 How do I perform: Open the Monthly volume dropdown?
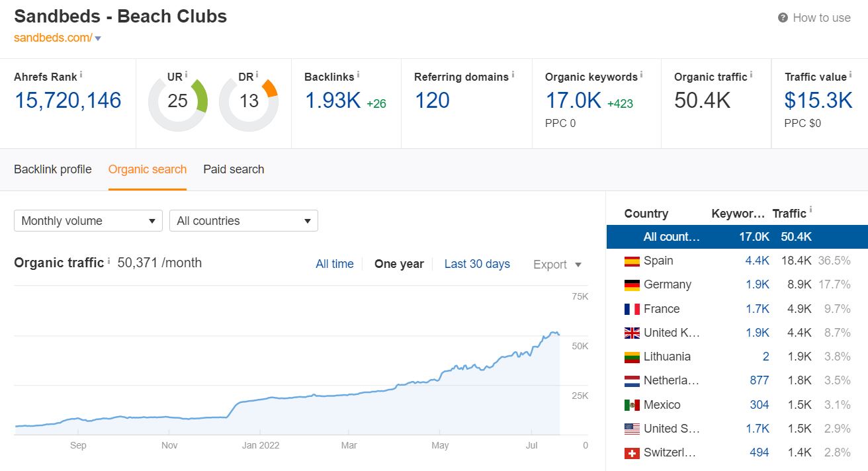tap(88, 221)
